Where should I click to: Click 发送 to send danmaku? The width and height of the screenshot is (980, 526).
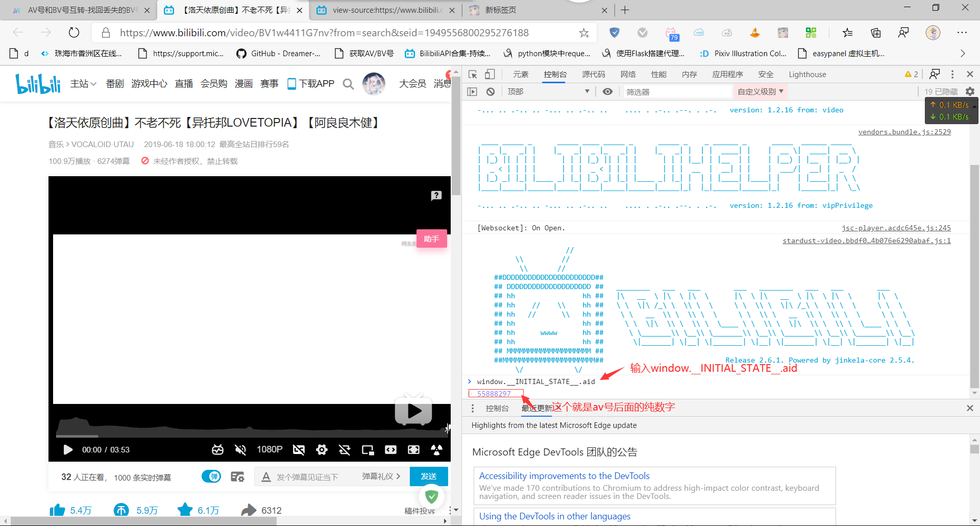pyautogui.click(x=429, y=476)
